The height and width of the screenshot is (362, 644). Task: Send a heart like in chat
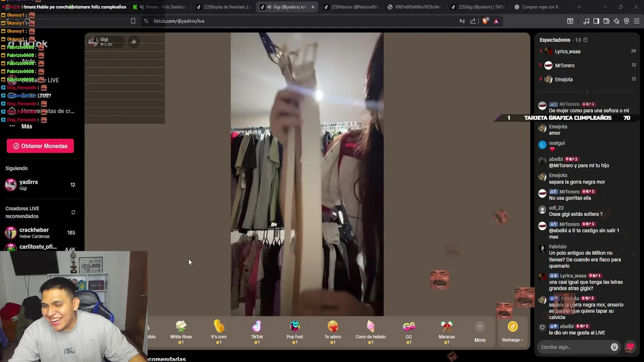(x=629, y=347)
